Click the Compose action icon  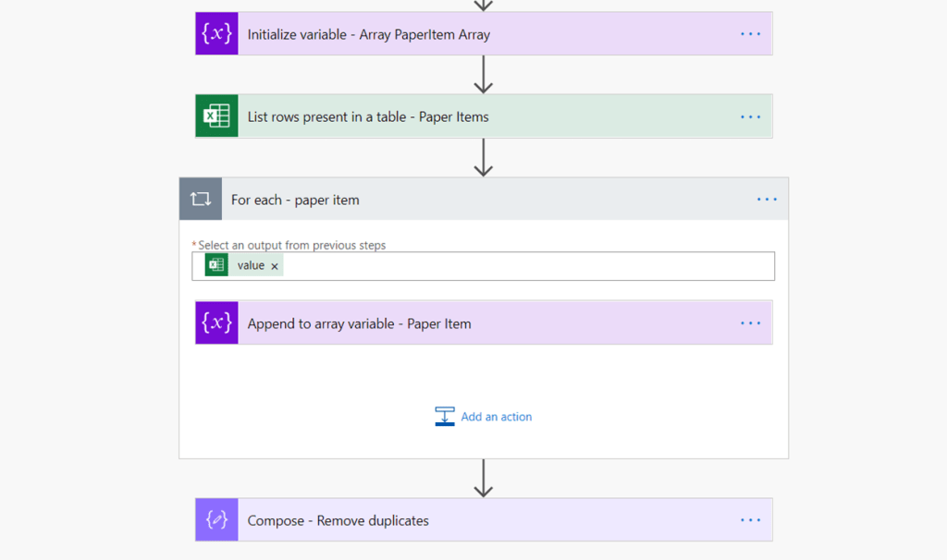point(215,519)
